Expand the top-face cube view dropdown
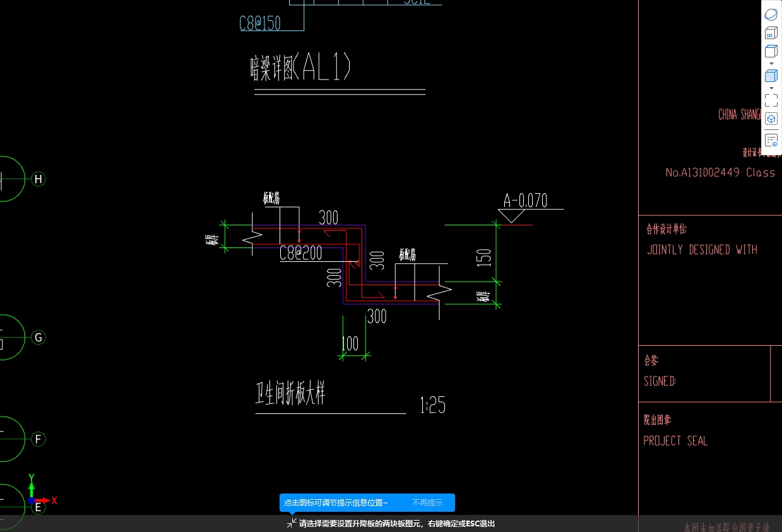The height and width of the screenshot is (532, 782). [771, 64]
